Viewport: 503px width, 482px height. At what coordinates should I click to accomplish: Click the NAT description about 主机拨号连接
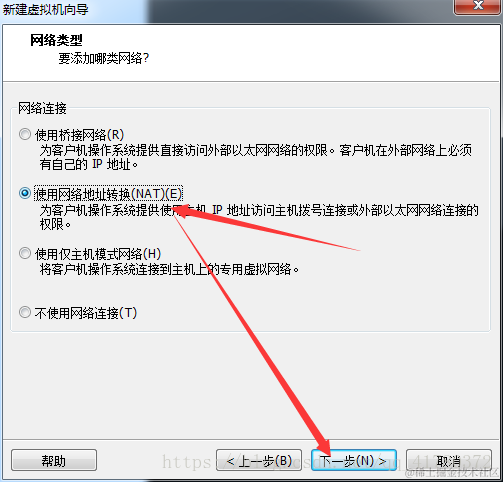(259, 217)
